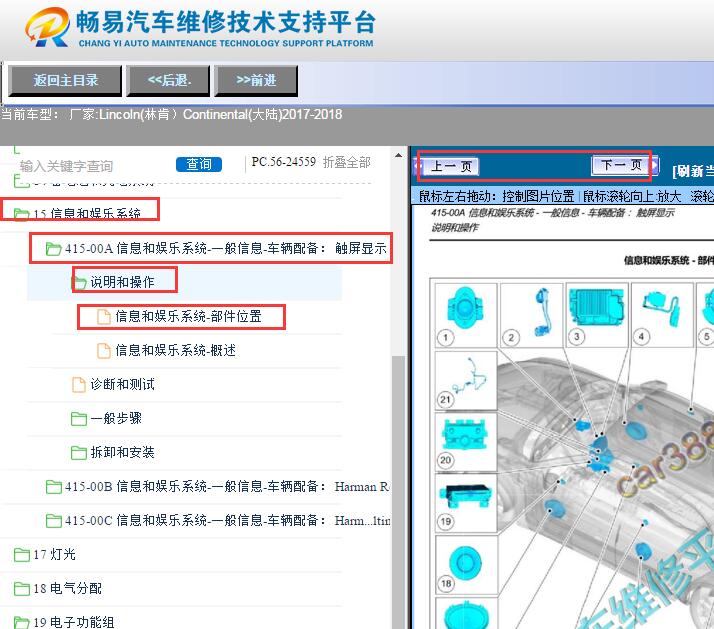Select component thumbnail number 21
This screenshot has height=629, width=714.
tap(466, 380)
